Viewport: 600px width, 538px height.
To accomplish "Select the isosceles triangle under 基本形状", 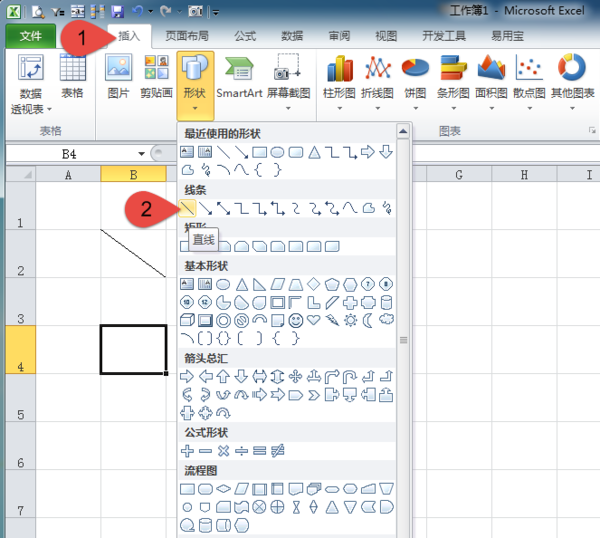I will (241, 284).
